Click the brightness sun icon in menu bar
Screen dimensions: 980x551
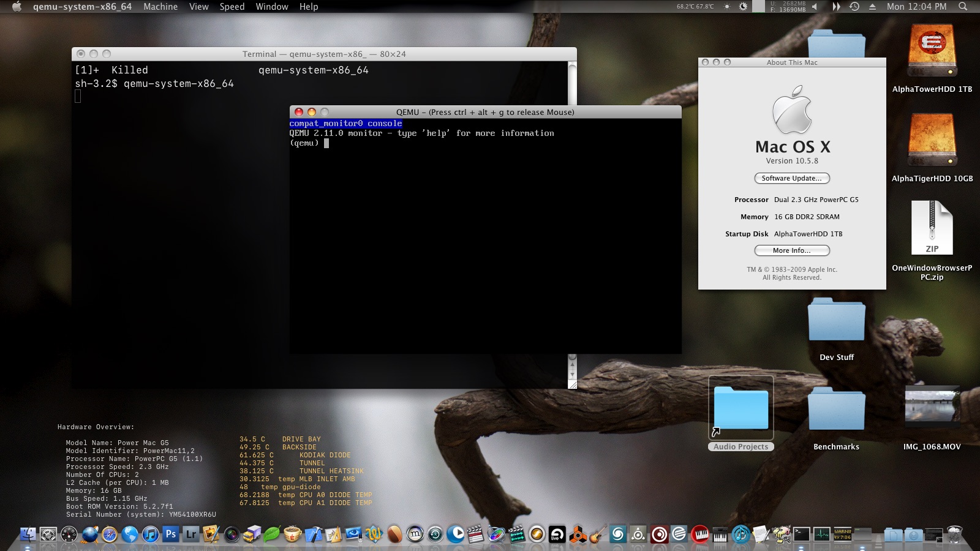[726, 6]
